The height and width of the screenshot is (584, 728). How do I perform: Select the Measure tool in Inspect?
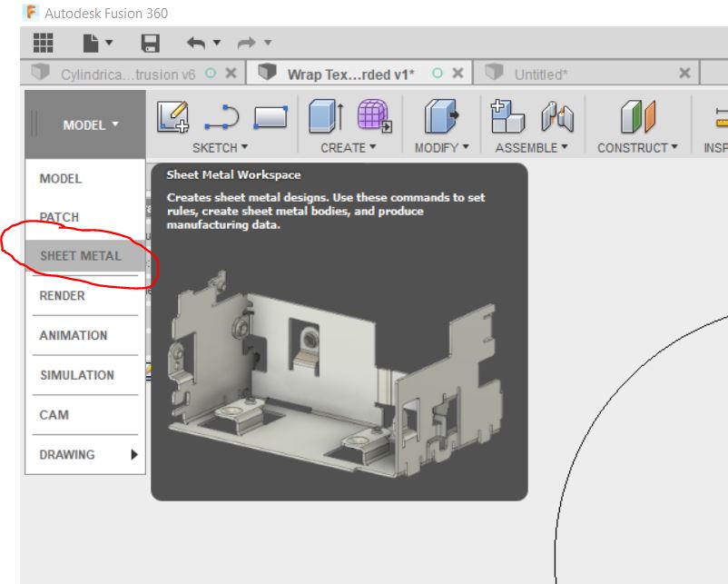(x=721, y=116)
